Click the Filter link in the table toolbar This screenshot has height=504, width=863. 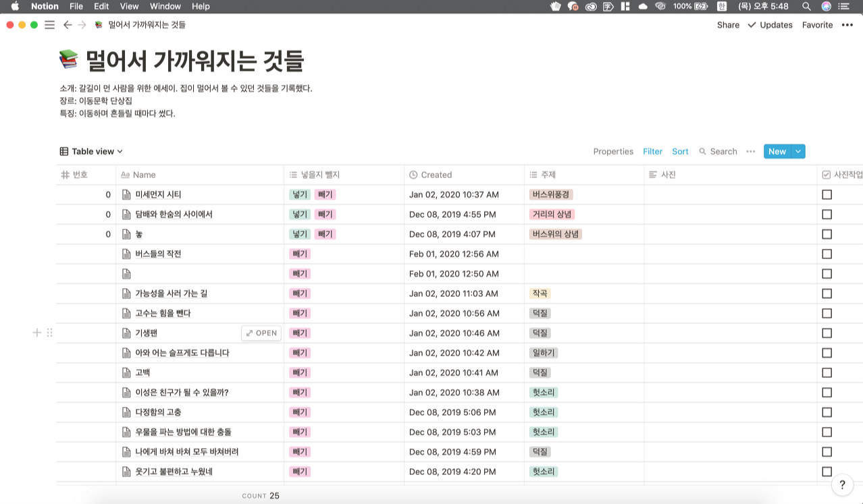(652, 151)
